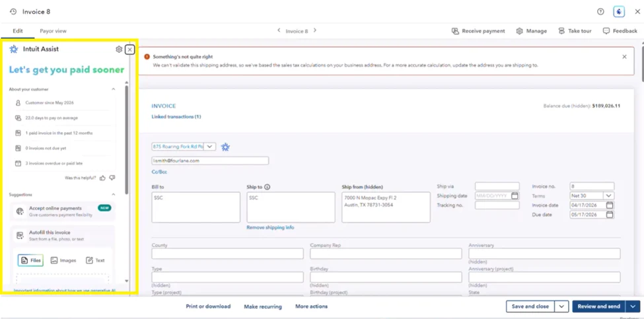Viewport: 644px width, 319px height.
Task: Open the help question mark icon
Action: [x=600, y=11]
